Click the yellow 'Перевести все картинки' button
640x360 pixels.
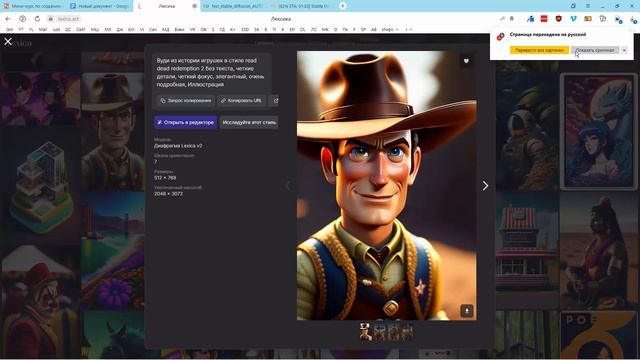pyautogui.click(x=539, y=50)
